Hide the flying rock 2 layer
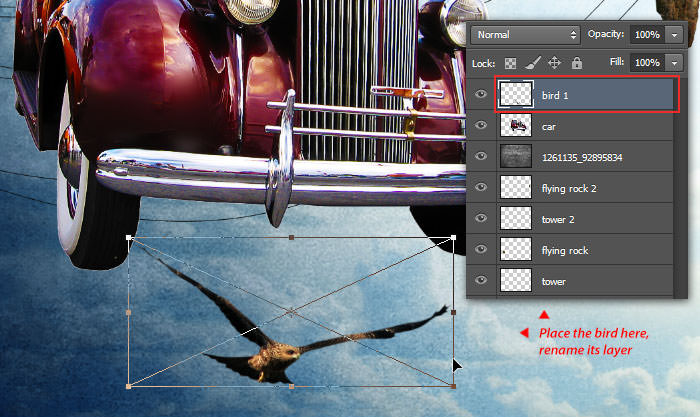Image resolution: width=700 pixels, height=417 pixels. pyautogui.click(x=481, y=187)
